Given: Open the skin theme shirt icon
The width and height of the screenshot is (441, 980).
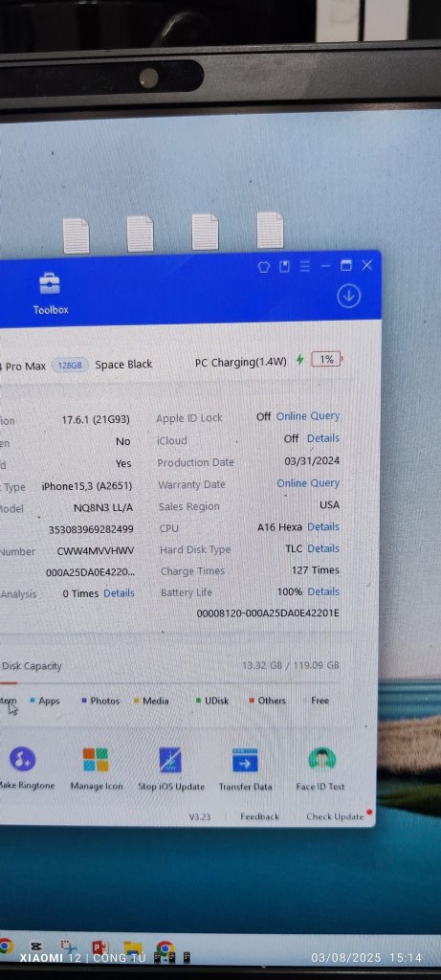Looking at the screenshot, I should point(264,266).
